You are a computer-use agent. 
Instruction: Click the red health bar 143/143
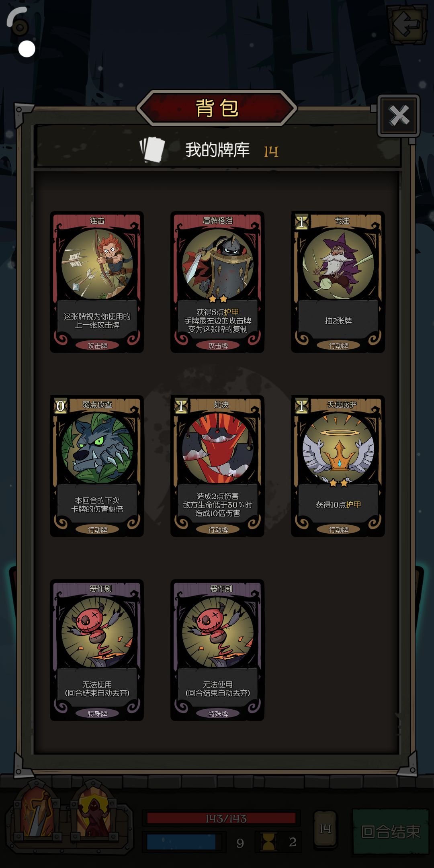pos(222,819)
